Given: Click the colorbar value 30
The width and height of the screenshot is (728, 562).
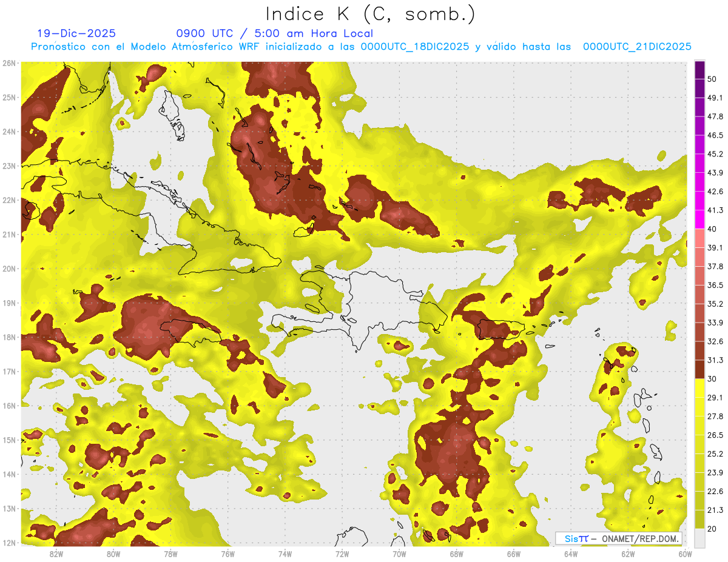Looking at the screenshot, I should 712,379.
